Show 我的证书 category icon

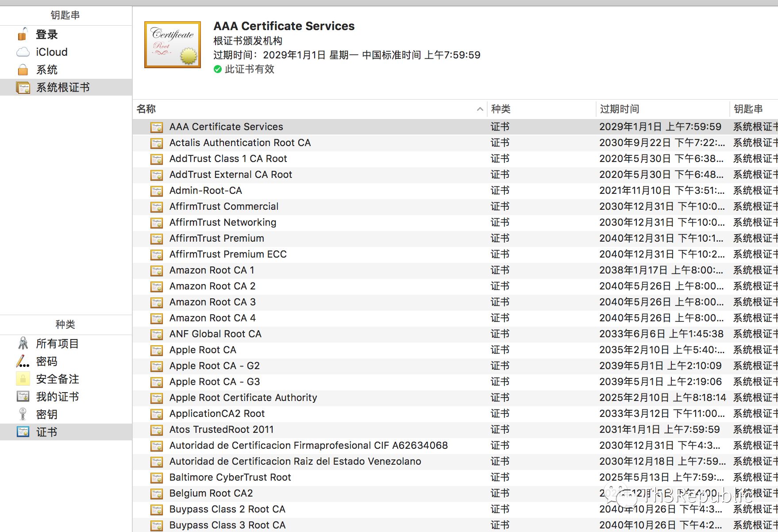(x=23, y=397)
